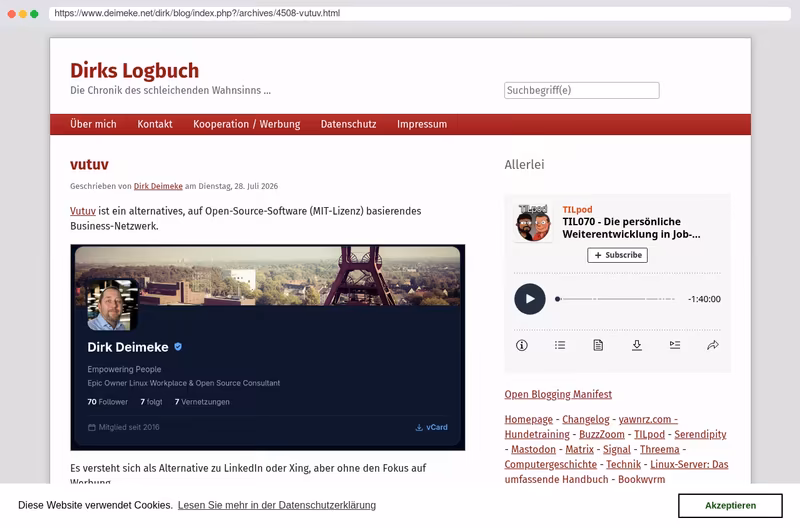Open the Impressum menu item
Image resolution: width=800 pixels, height=528 pixels.
coord(422,124)
